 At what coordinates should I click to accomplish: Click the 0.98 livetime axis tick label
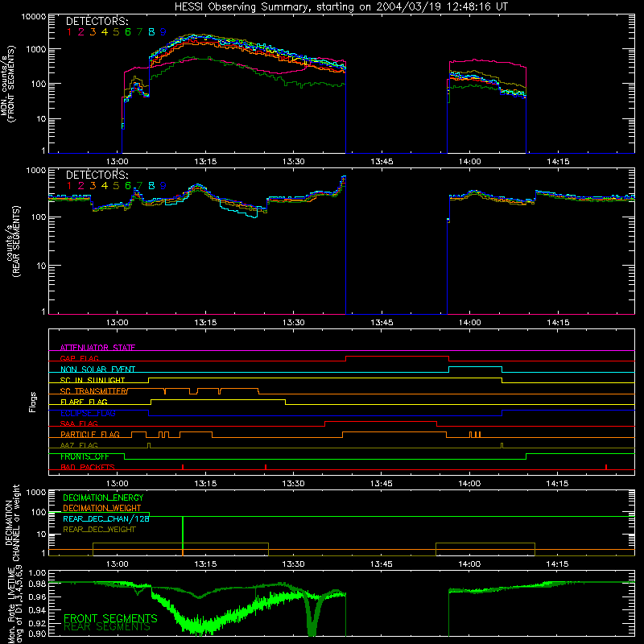pyautogui.click(x=37, y=584)
